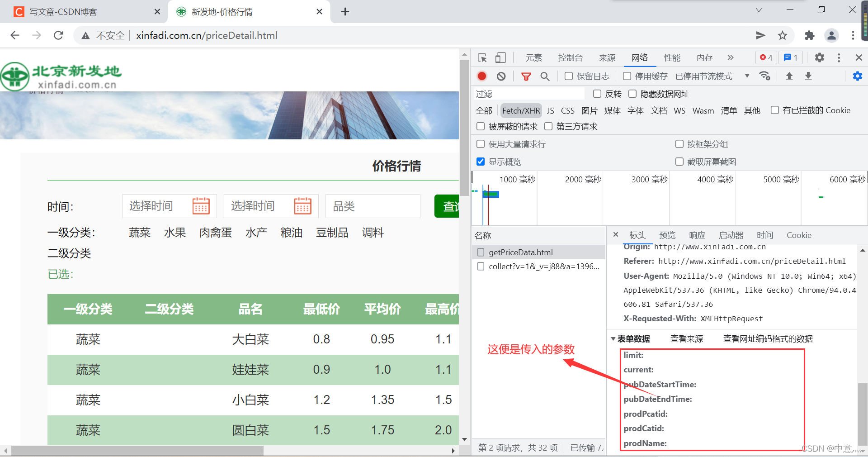
Task: Open the hidden DevTools panels chevron
Action: [x=730, y=57]
